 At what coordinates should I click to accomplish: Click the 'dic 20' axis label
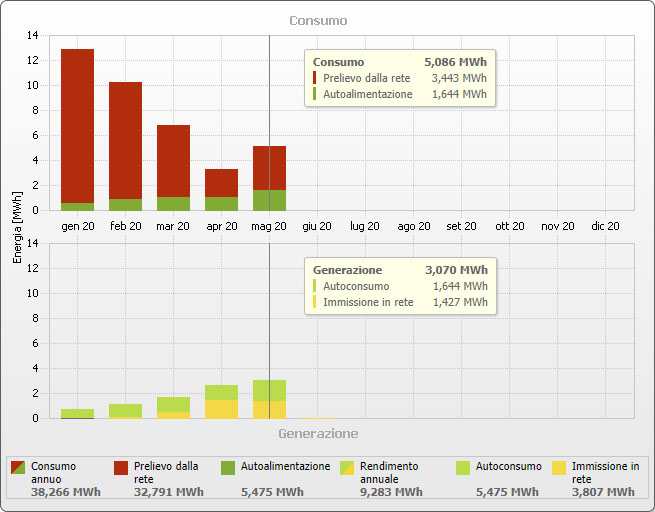coord(605,226)
